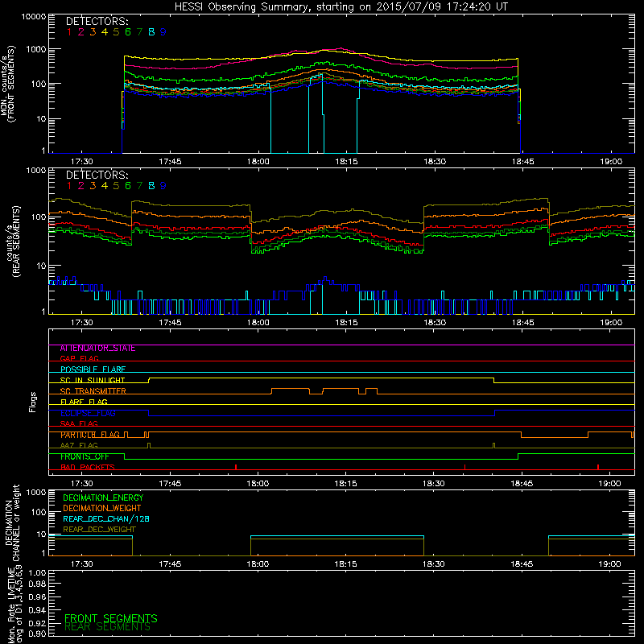Select orange detector 3 in rear segments legend

tap(93, 186)
